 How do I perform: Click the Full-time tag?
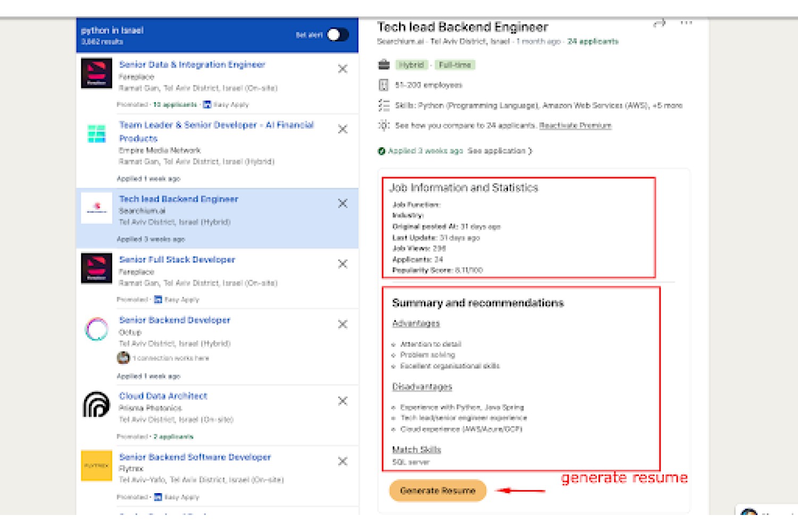tap(455, 65)
